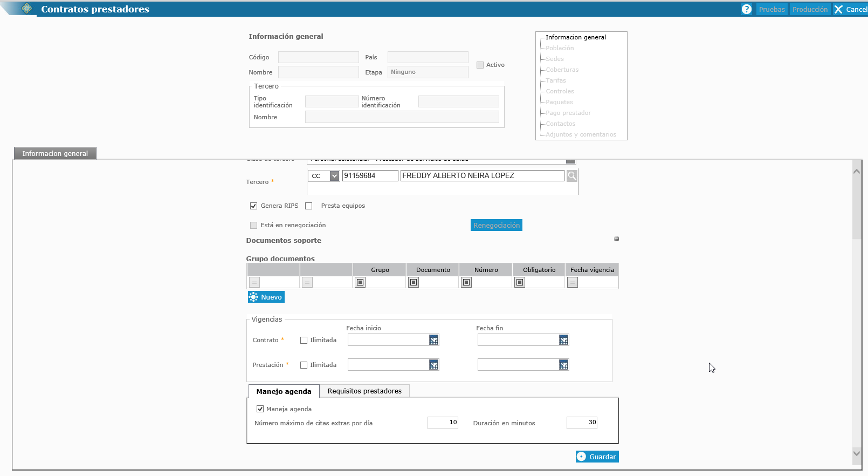The width and height of the screenshot is (868, 476).
Task: Open Contrato Fecha inicio calendar picker
Action: point(433,340)
